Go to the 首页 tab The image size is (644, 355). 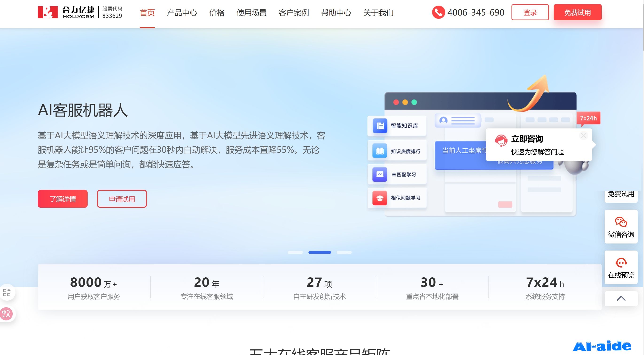147,12
